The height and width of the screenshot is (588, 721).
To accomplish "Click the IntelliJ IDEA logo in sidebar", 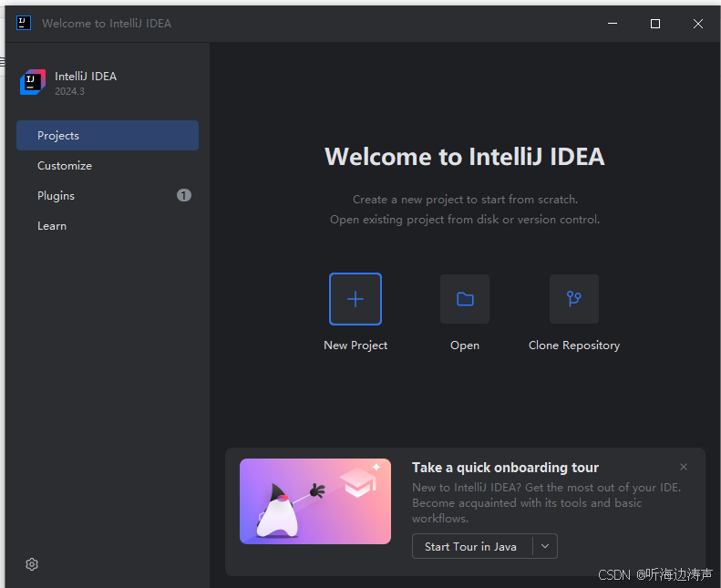I will pyautogui.click(x=33, y=82).
